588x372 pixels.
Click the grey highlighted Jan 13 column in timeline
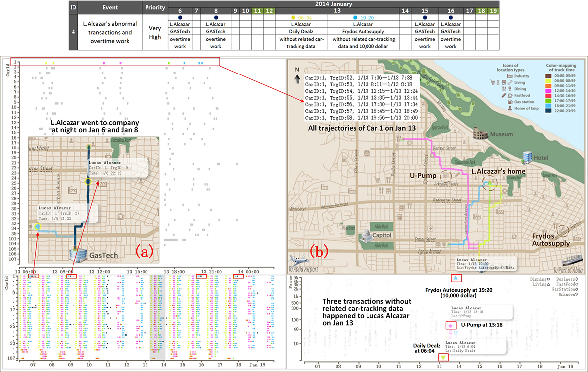(x=157, y=317)
